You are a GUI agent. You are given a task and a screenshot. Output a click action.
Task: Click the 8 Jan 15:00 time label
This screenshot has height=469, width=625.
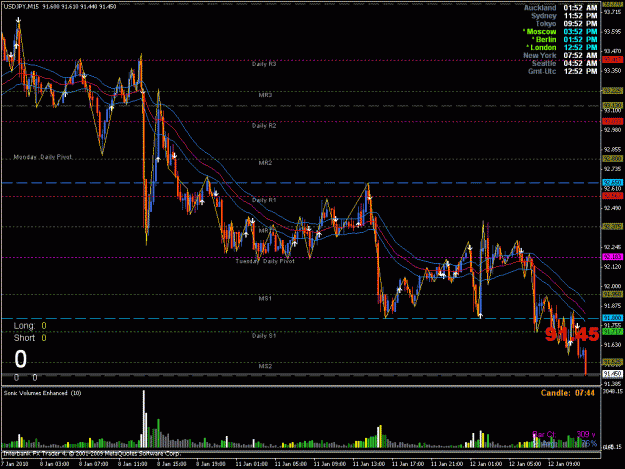pyautogui.click(x=172, y=464)
